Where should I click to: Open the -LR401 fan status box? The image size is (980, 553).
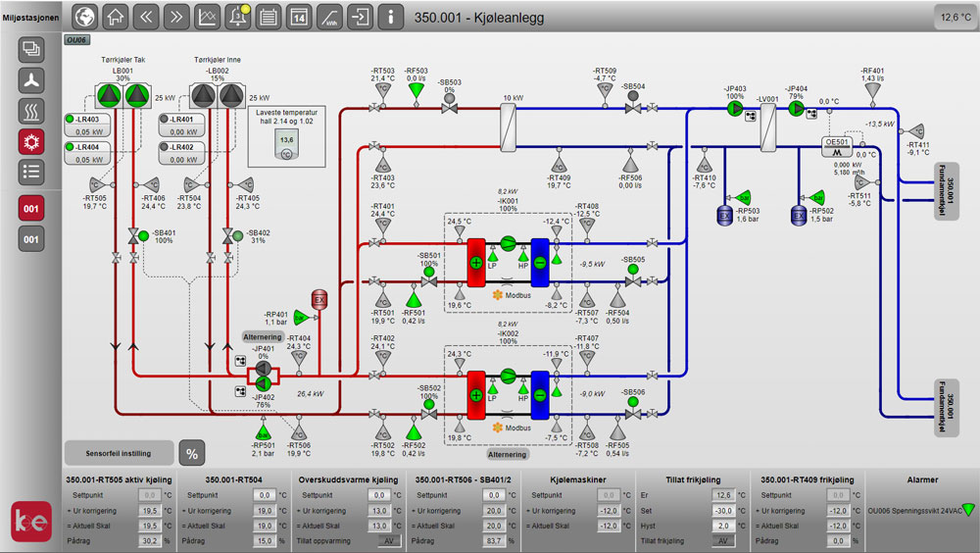point(182,126)
